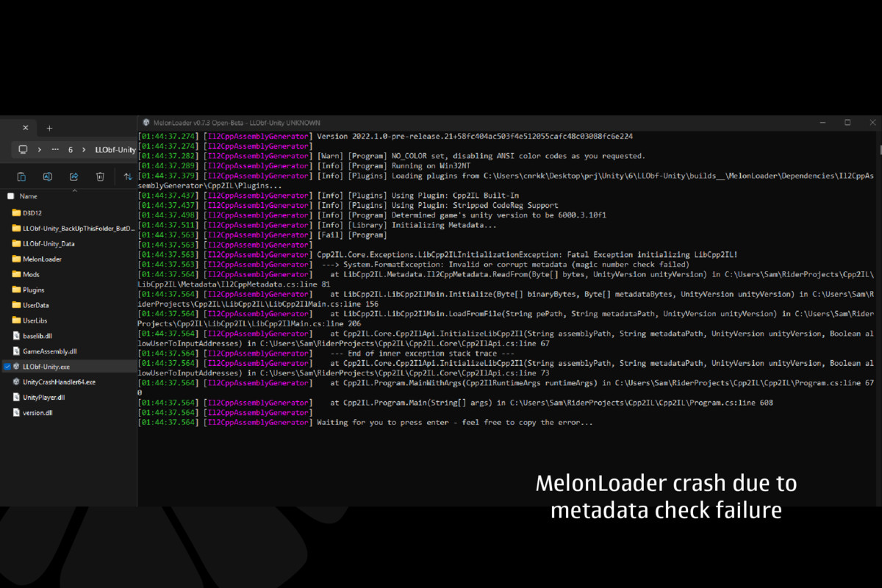Maximize the MelonLoader console window
882x588 pixels.
[847, 123]
